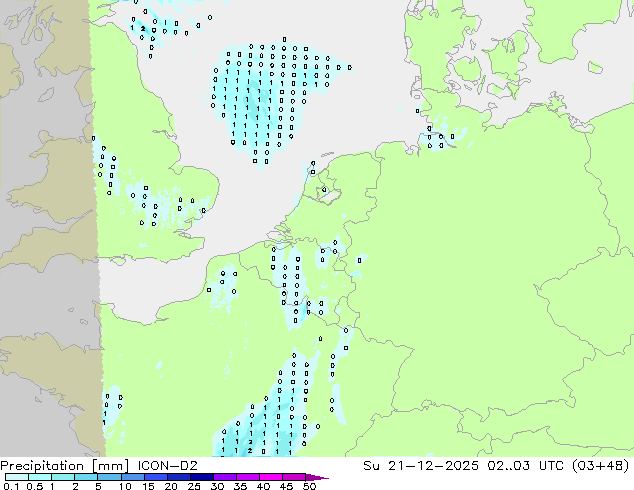Select the 15–20 mm legend color swatch

[155, 477]
